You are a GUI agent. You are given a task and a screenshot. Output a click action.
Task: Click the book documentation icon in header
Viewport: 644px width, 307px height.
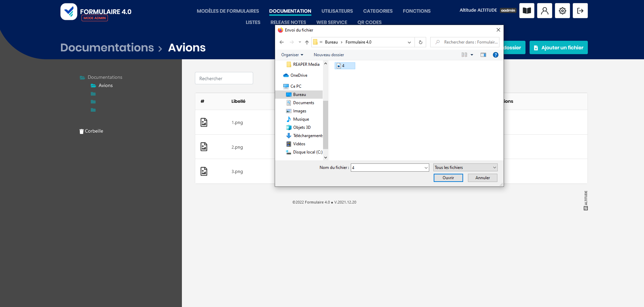527,11
